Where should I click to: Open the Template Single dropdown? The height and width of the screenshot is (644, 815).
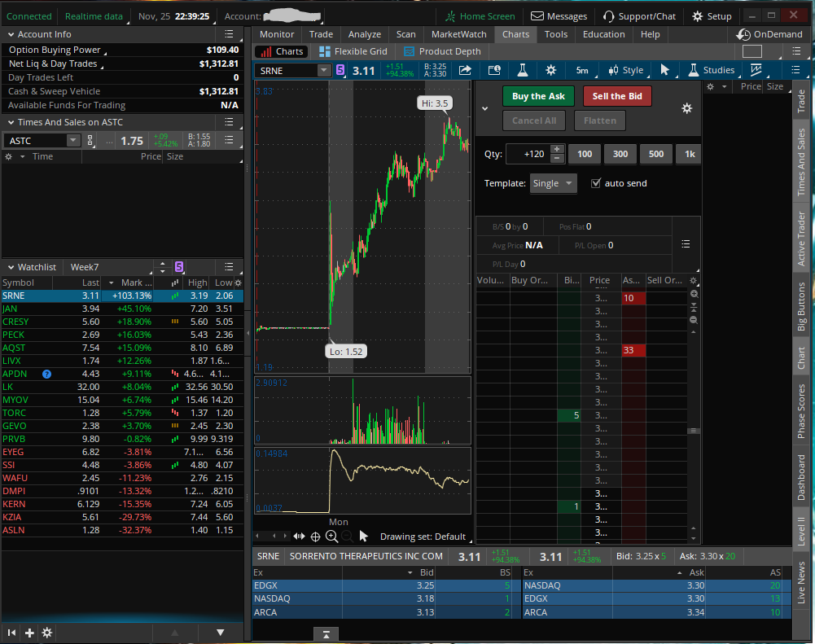pos(553,183)
